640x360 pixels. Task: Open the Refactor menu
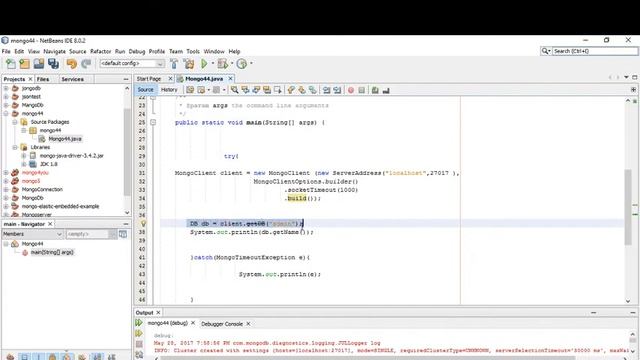[100, 51]
